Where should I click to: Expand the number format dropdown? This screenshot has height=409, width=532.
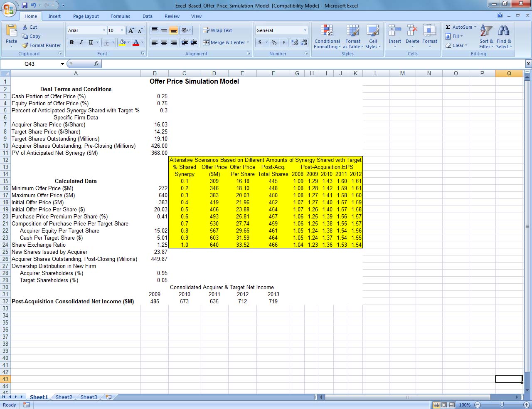point(305,30)
